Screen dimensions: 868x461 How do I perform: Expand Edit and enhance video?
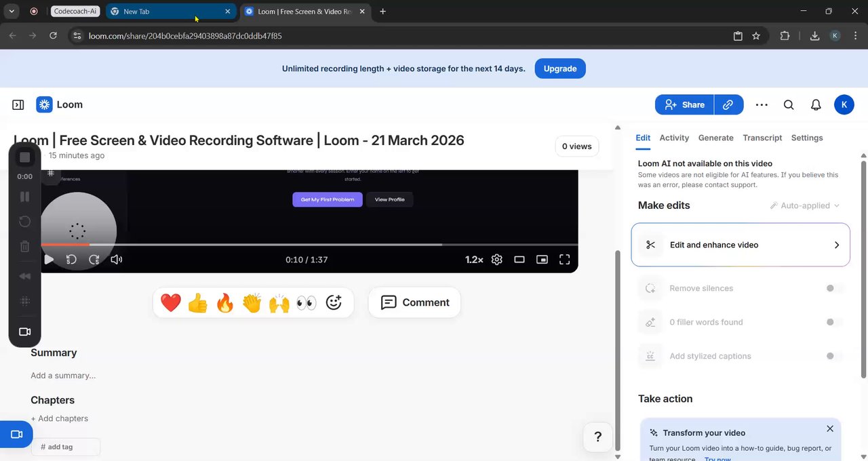pos(741,245)
